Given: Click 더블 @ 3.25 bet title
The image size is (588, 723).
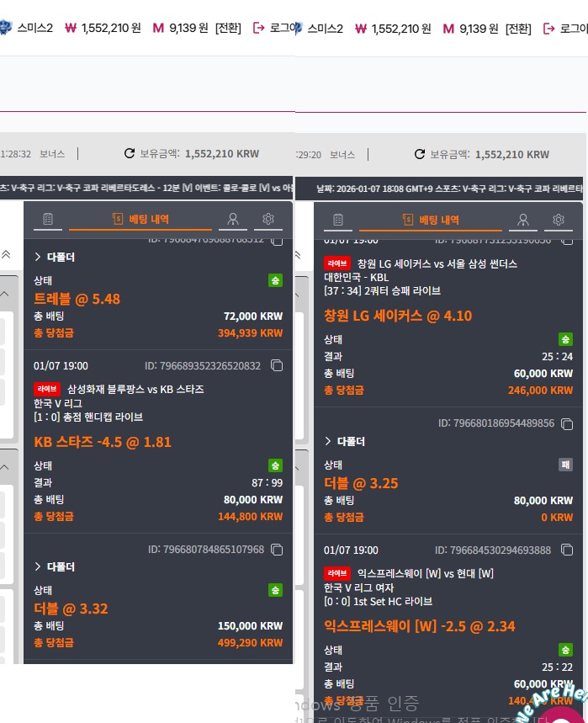Looking at the screenshot, I should click(x=361, y=483).
